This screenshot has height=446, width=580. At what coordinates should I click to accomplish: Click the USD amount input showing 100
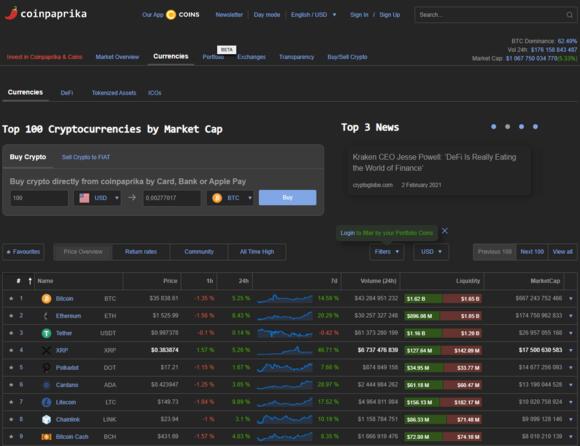click(x=39, y=198)
